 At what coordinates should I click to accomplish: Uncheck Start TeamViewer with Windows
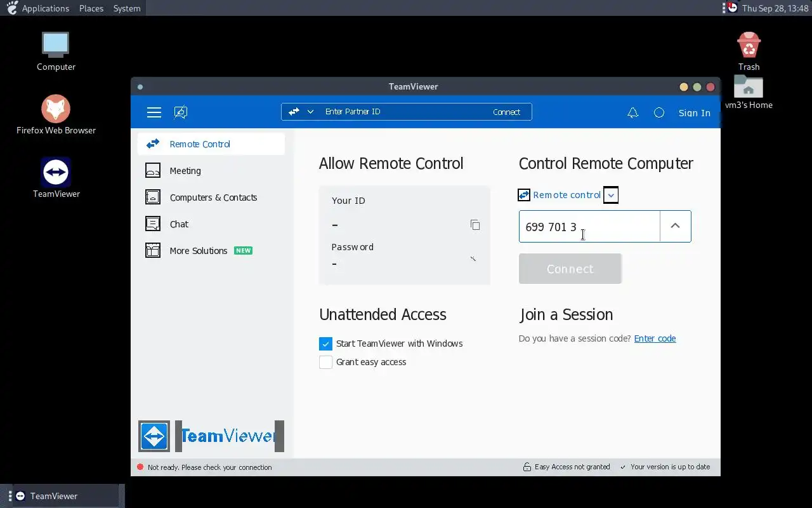[325, 344]
